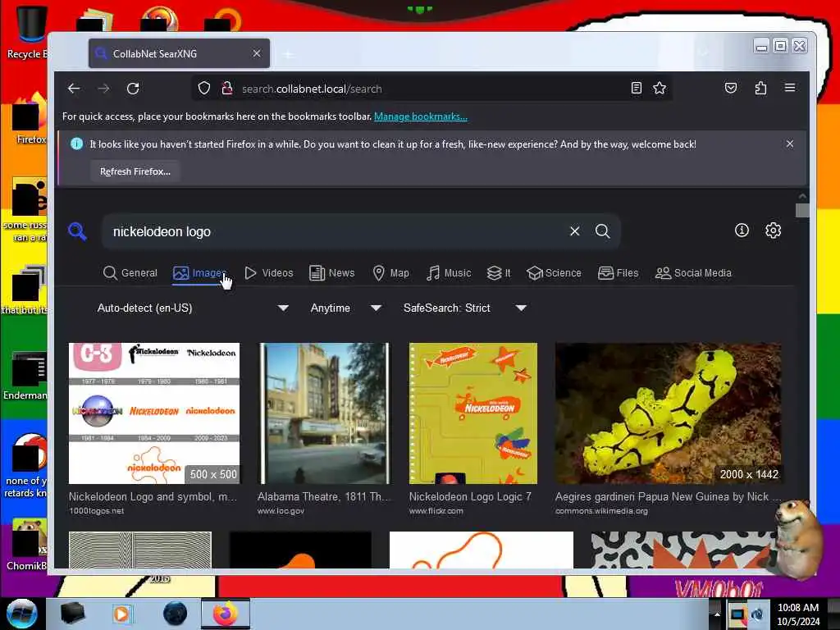
Task: Click the Nickelodeon Logo and symbol title
Action: [153, 496]
